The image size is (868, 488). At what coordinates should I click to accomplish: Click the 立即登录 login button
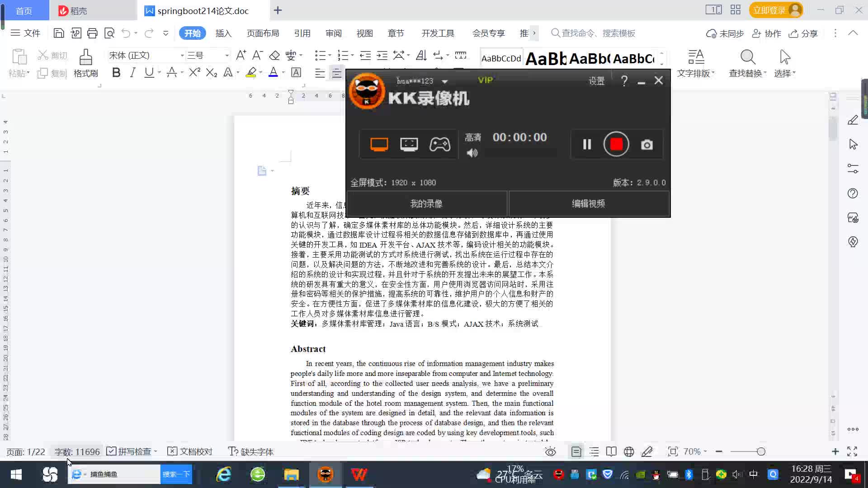776,10
